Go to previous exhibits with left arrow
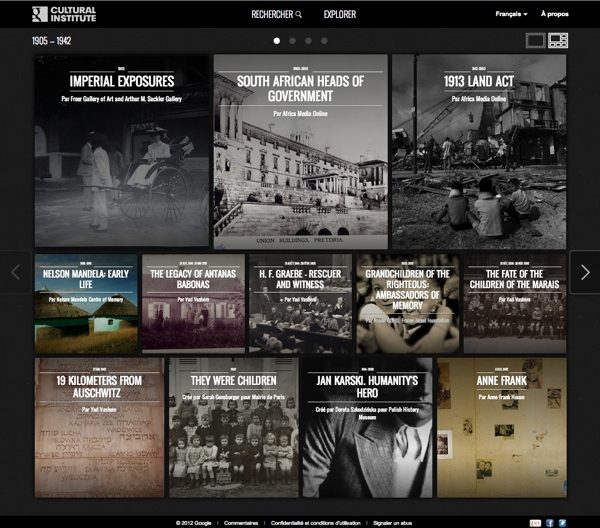The width and height of the screenshot is (600, 528). [16, 272]
